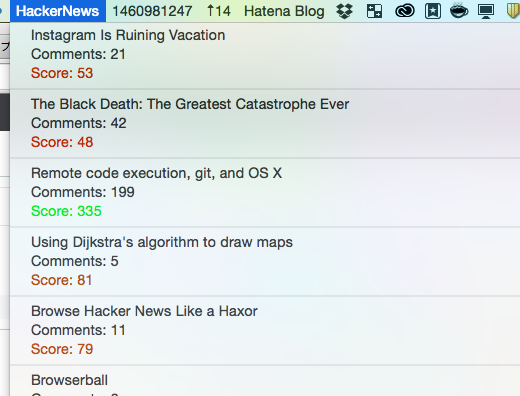Open 'Remote code execution, git, and OS X'
Screen dimensions: 520x396
point(156,173)
